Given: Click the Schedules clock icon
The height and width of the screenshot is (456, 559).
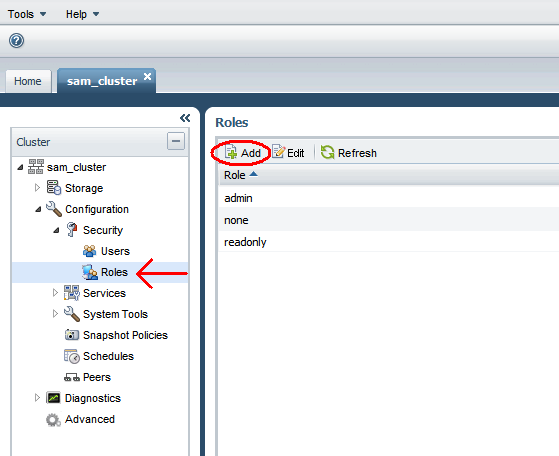Looking at the screenshot, I should pyautogui.click(x=72, y=356).
